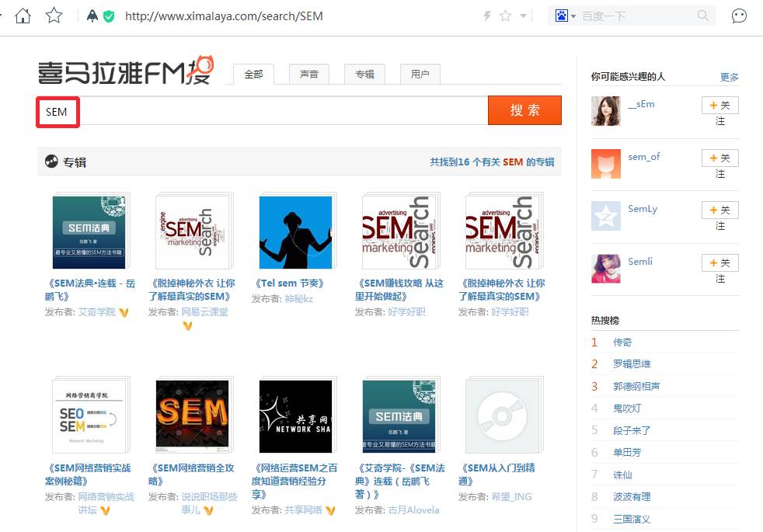Click magnifier icon in Baidu box
The height and width of the screenshot is (532, 763).
pyautogui.click(x=702, y=16)
